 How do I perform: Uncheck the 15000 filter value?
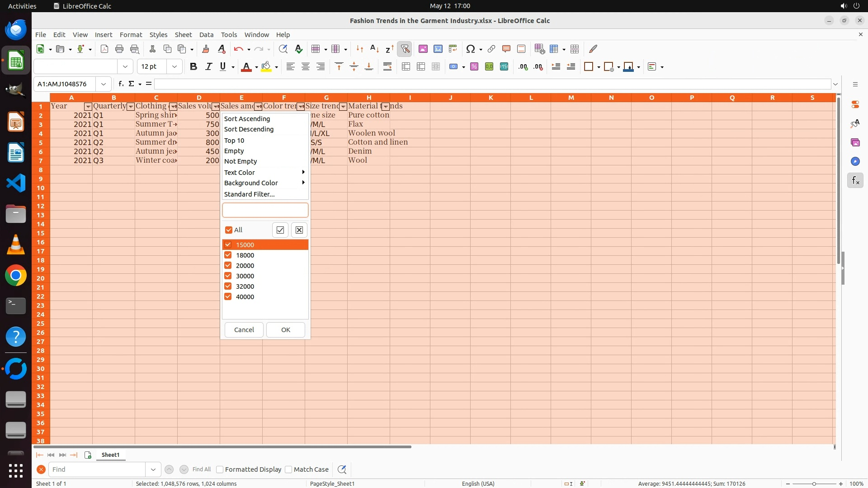click(x=228, y=245)
